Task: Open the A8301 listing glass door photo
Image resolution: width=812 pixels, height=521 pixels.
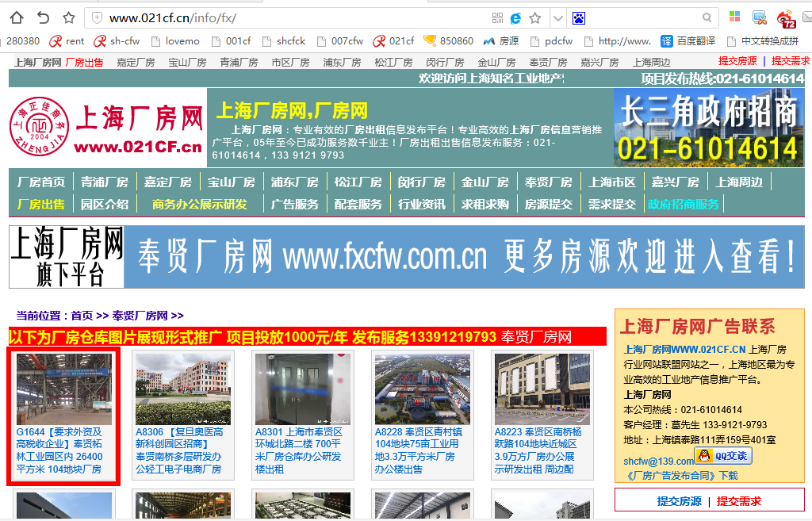Action: [x=303, y=389]
